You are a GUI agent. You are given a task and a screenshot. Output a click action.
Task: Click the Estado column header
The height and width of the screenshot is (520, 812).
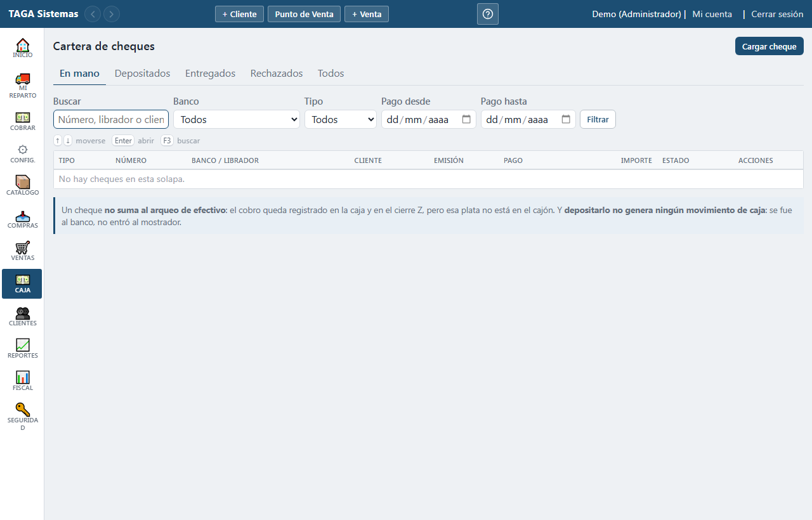(x=676, y=160)
